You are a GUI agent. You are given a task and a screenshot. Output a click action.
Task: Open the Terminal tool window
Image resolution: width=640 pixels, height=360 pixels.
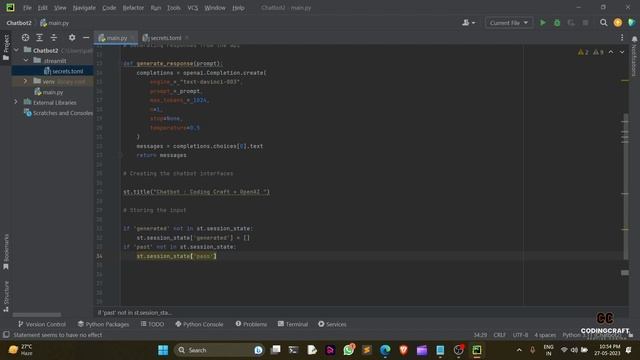[x=293, y=324]
